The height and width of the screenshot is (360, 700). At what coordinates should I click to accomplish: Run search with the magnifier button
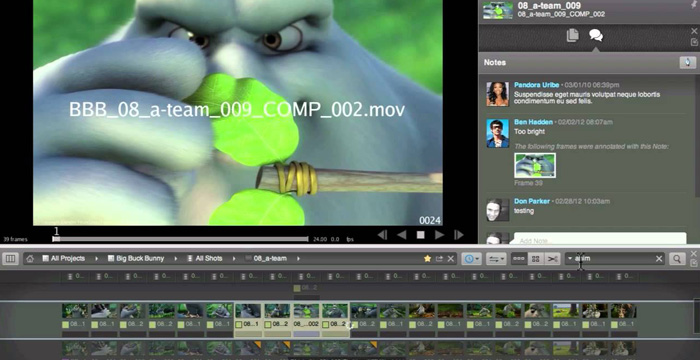click(x=677, y=259)
